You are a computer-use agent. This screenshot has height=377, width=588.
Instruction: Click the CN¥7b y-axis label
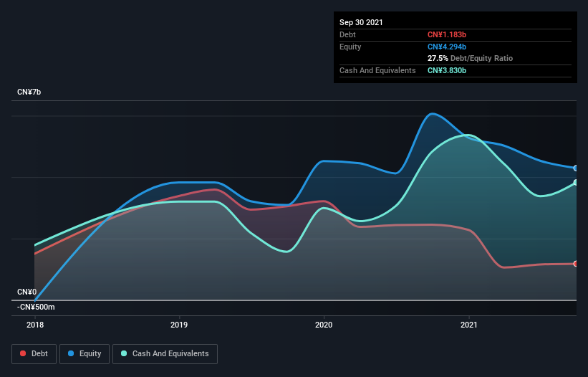[x=29, y=92]
